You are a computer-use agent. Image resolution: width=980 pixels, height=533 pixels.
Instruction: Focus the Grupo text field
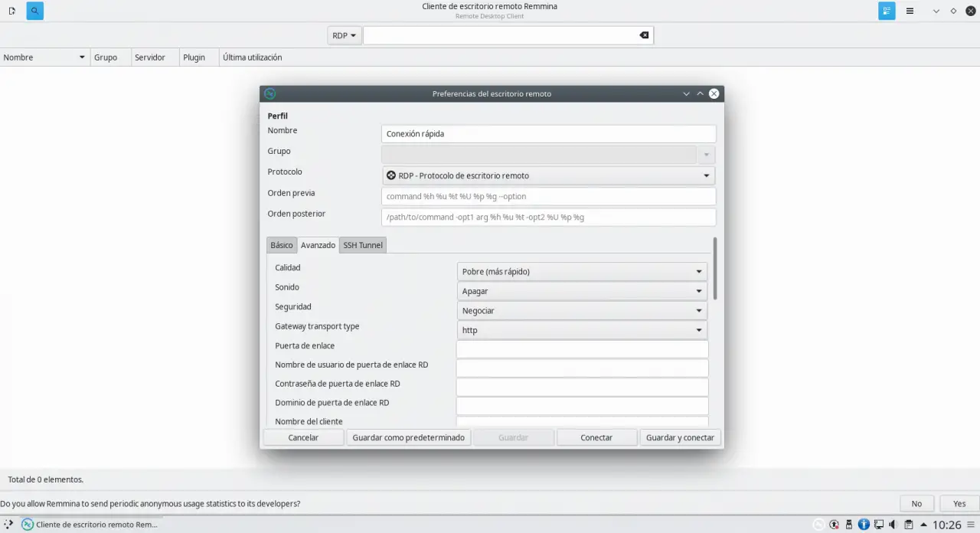[x=538, y=155]
